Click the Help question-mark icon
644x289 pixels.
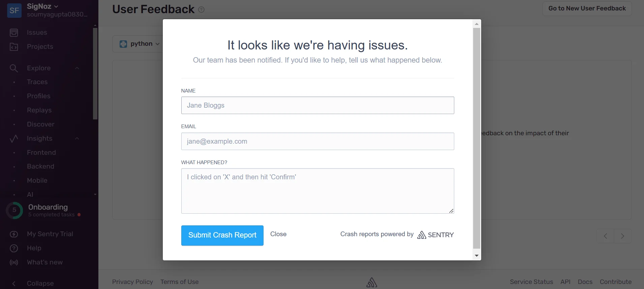point(14,248)
